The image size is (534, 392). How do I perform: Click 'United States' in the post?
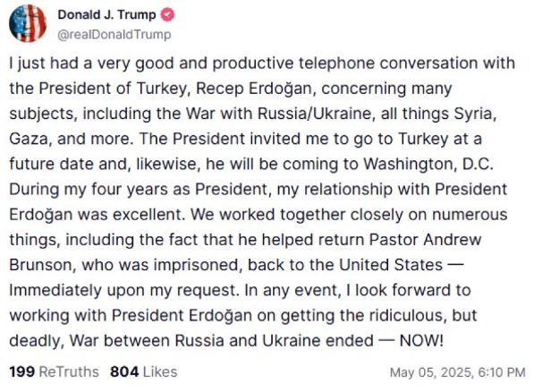tap(391, 265)
